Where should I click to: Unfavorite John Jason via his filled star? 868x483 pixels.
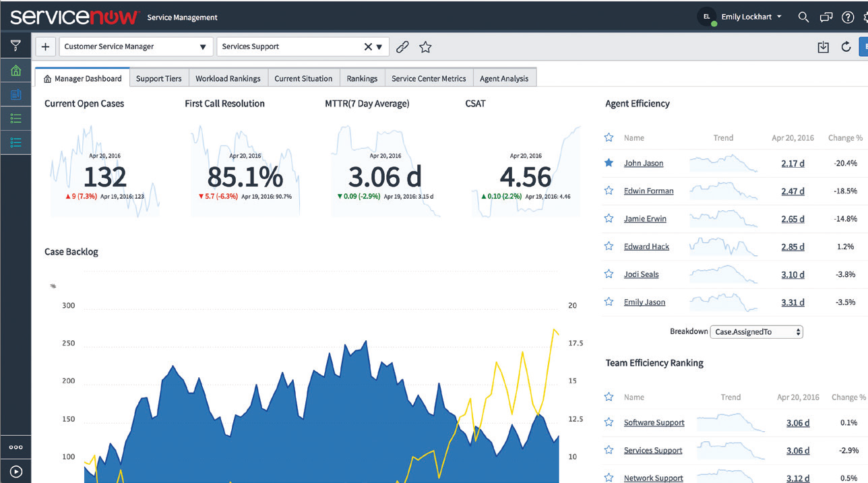[x=609, y=162]
